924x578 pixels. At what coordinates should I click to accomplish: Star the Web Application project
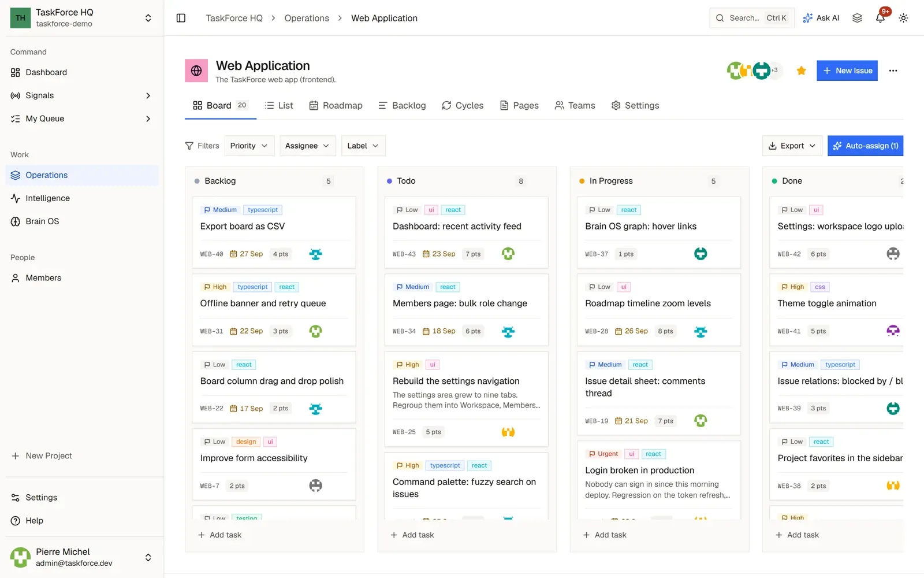coord(801,71)
